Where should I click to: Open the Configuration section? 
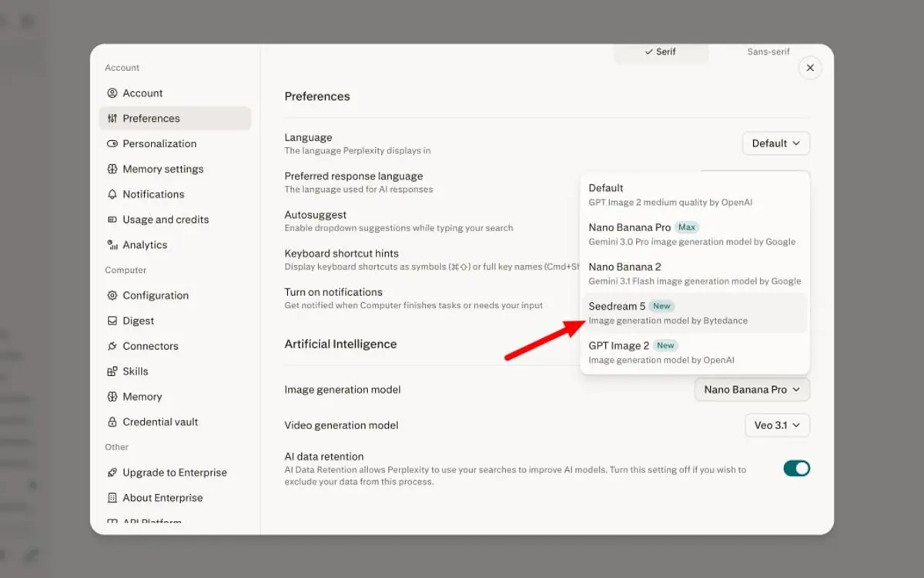[x=175, y=296]
